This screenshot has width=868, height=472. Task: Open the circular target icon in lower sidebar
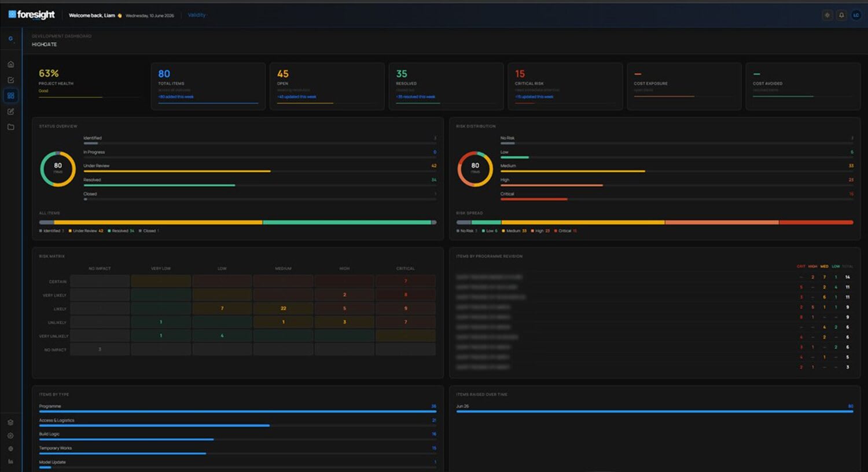click(10, 436)
